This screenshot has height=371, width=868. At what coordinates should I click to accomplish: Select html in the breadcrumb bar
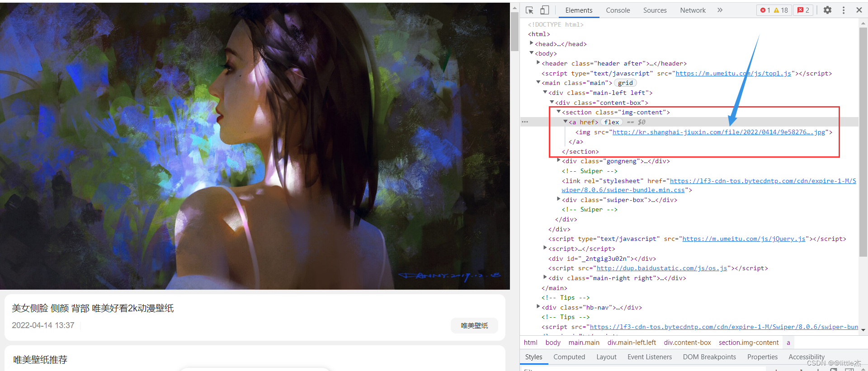pyautogui.click(x=530, y=343)
